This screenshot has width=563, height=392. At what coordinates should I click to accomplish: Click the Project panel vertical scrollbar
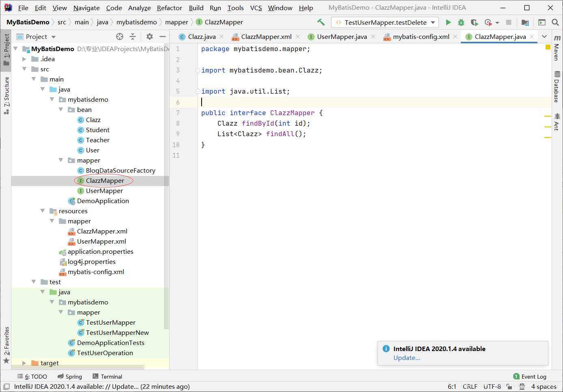tap(166, 186)
